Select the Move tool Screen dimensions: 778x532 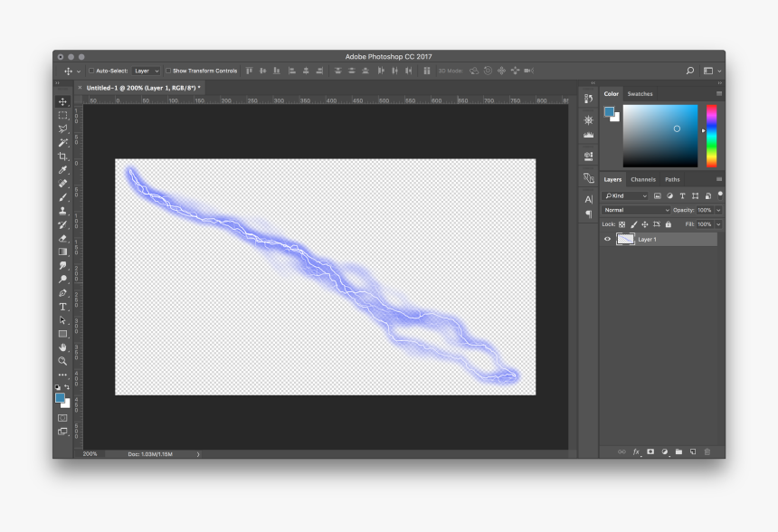[x=63, y=101]
